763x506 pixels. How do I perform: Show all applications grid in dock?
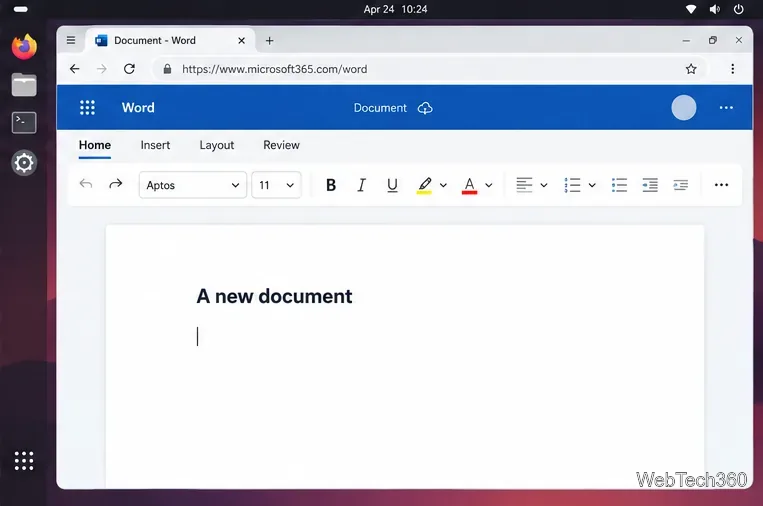[x=24, y=461]
